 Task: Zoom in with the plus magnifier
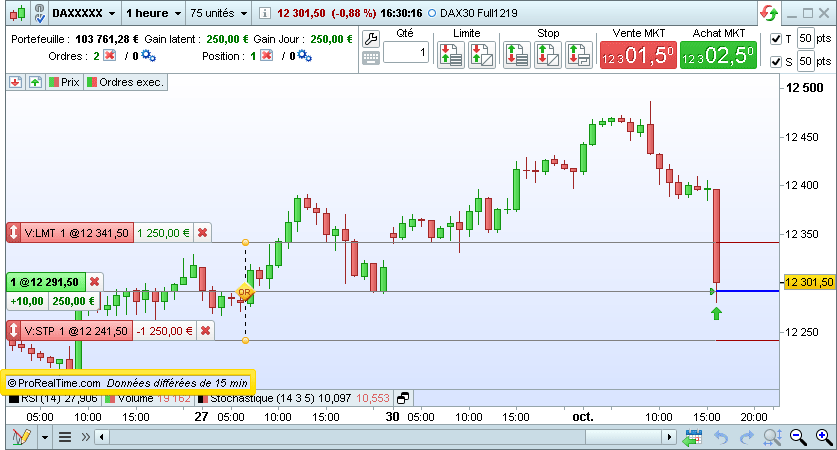point(824,437)
